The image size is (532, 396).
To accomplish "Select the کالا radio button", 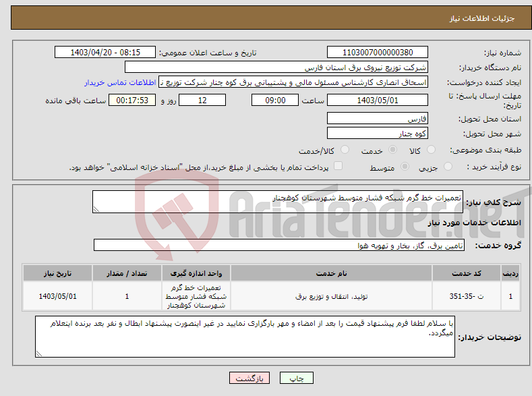I will coord(431,150).
